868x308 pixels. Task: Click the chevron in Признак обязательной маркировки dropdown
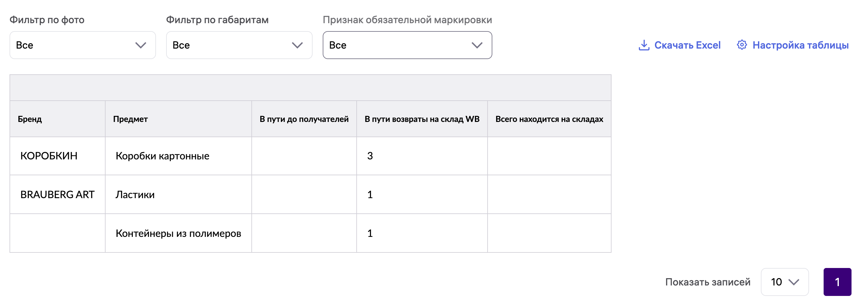coord(477,45)
